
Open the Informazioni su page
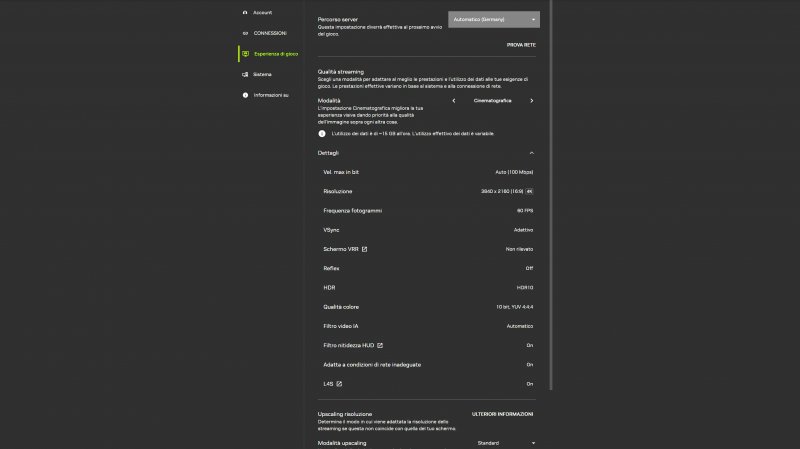tap(270, 95)
